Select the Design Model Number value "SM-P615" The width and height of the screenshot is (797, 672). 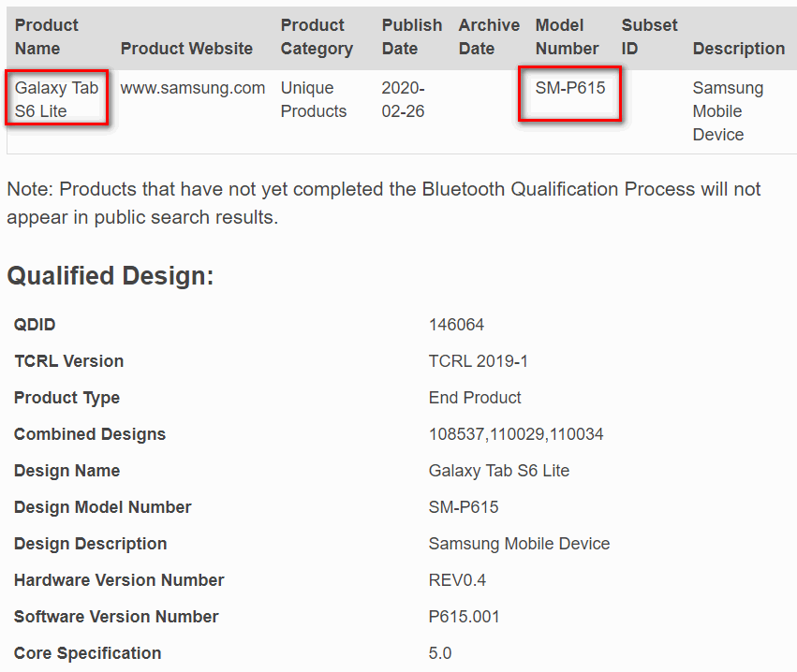pos(464,507)
